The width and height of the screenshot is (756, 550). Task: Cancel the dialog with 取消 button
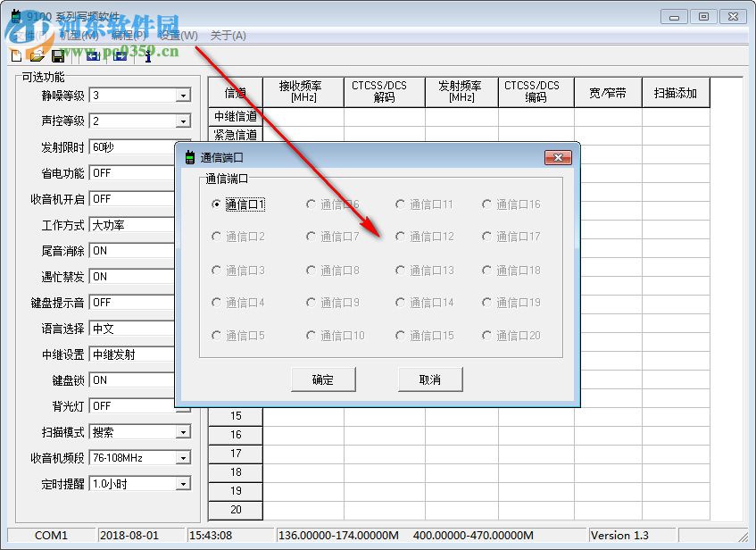(x=430, y=379)
